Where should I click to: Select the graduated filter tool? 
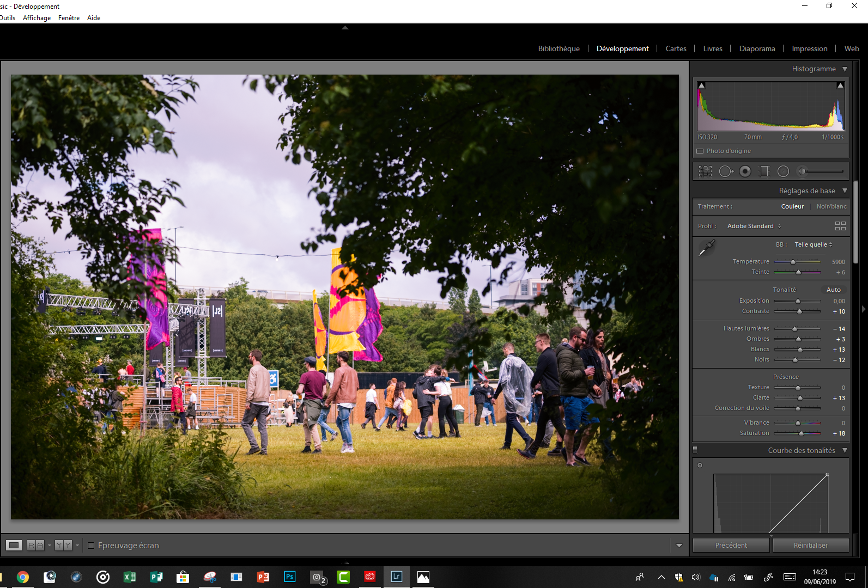764,171
